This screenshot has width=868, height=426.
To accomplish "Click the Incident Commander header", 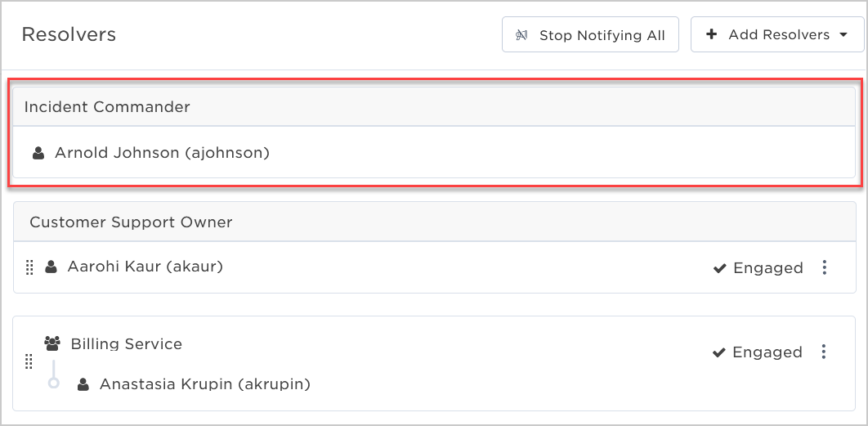I will coord(434,106).
